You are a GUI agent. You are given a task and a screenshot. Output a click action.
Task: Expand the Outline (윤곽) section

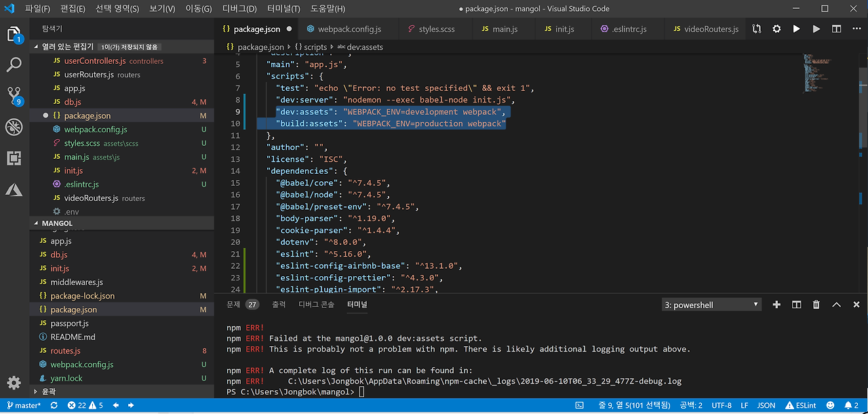(122, 392)
